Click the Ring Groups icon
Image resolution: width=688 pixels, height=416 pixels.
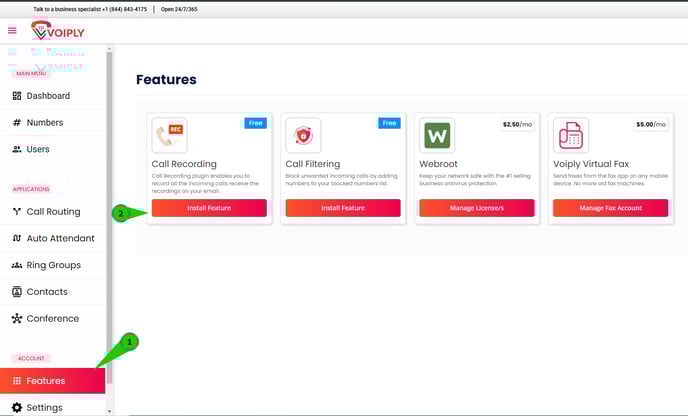(x=17, y=265)
